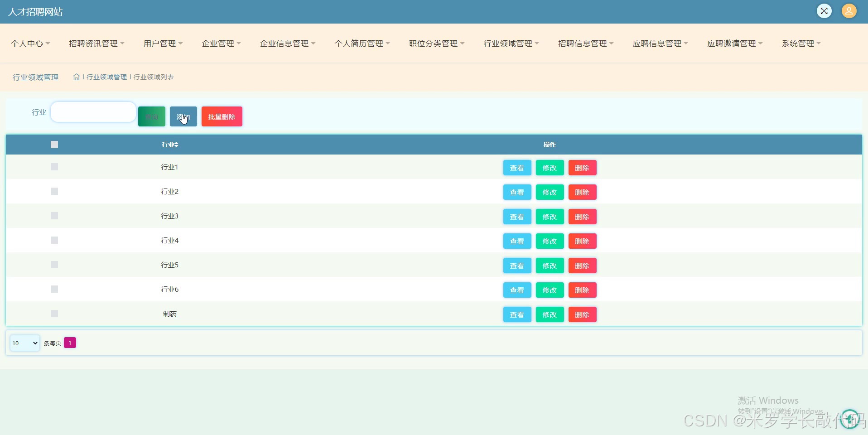Click 查看 for row 制药

pos(517,314)
